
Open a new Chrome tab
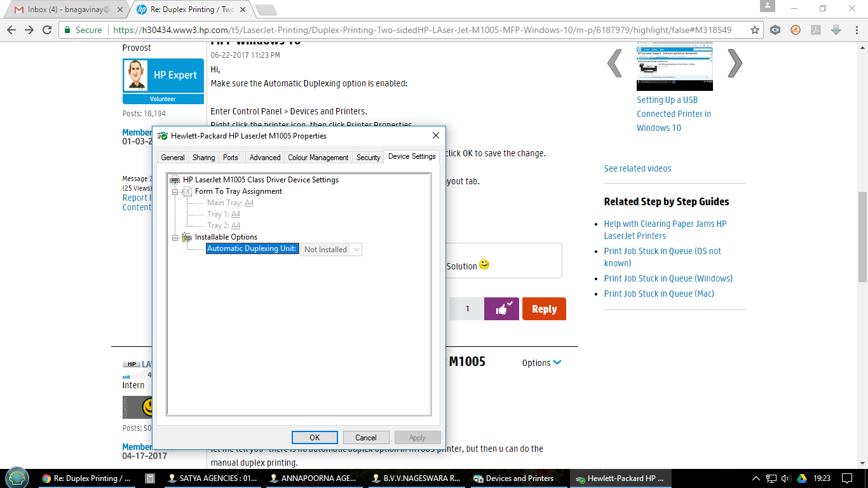point(266,10)
